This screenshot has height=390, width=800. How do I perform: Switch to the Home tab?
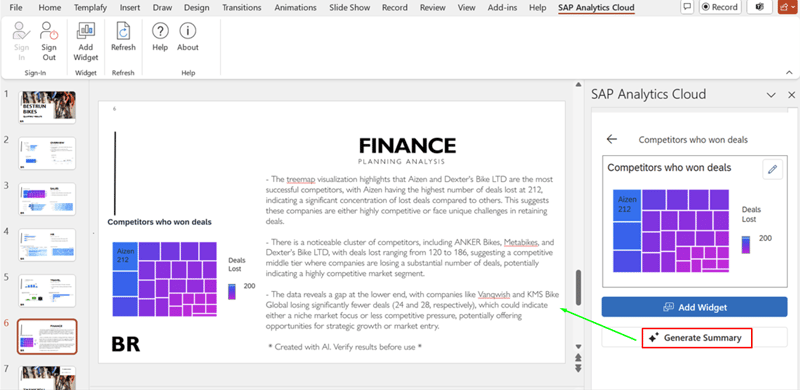coord(49,8)
